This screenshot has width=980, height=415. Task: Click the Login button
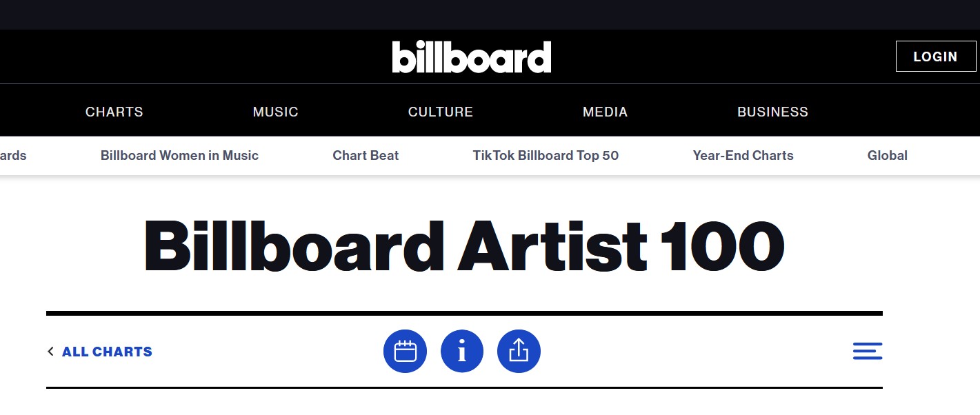click(936, 57)
